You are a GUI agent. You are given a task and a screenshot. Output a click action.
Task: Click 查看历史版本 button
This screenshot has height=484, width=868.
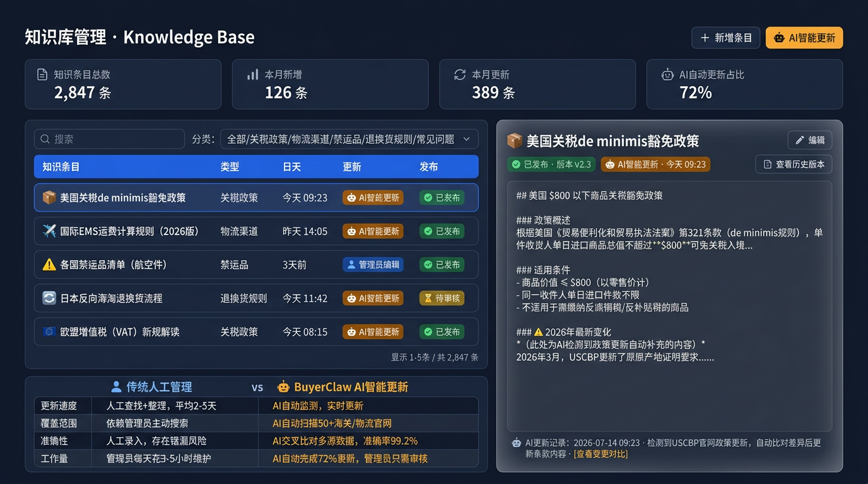(794, 164)
